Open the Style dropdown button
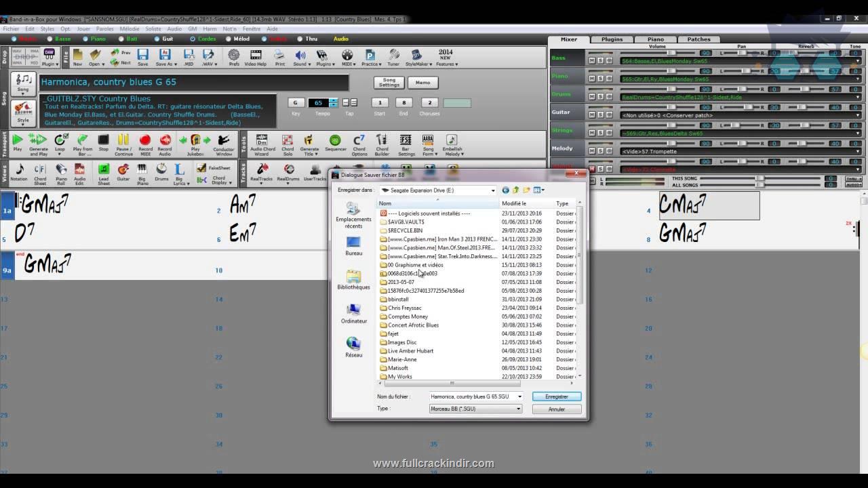The image size is (868, 488). (x=23, y=113)
